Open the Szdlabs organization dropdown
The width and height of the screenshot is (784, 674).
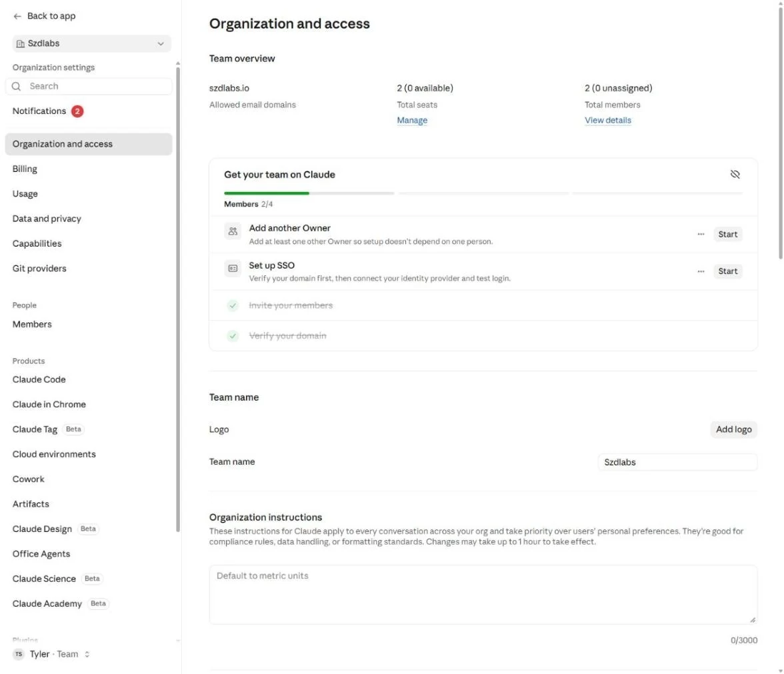(91, 43)
